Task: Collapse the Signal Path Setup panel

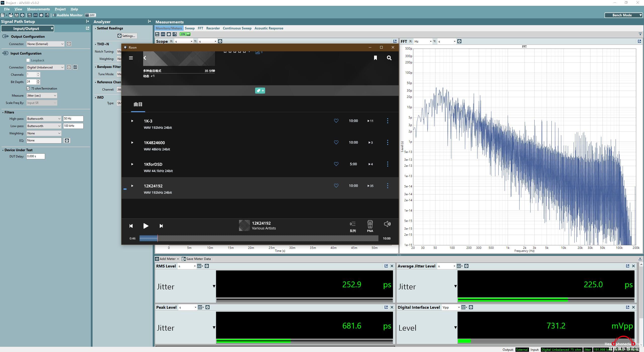Action: click(x=87, y=21)
